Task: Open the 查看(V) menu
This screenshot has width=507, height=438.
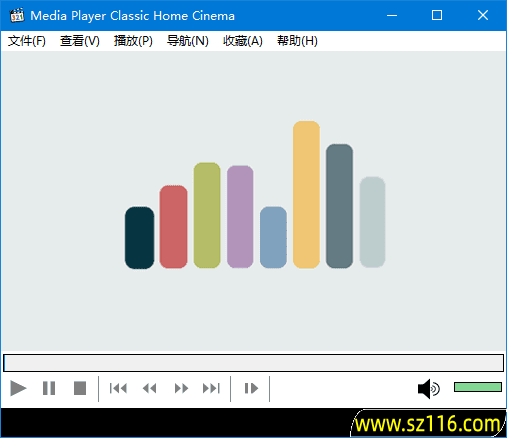Action: (x=80, y=41)
